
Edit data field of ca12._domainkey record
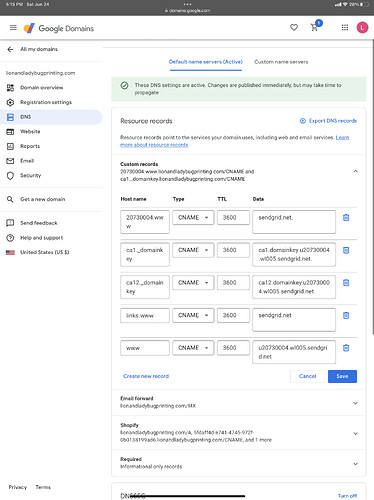pos(294,287)
